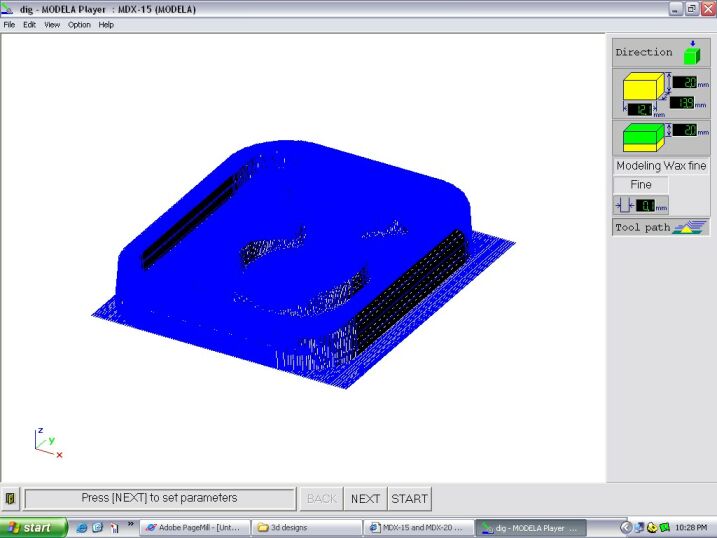Open the Fine finish quality selector
The height and width of the screenshot is (538, 717).
click(x=641, y=185)
